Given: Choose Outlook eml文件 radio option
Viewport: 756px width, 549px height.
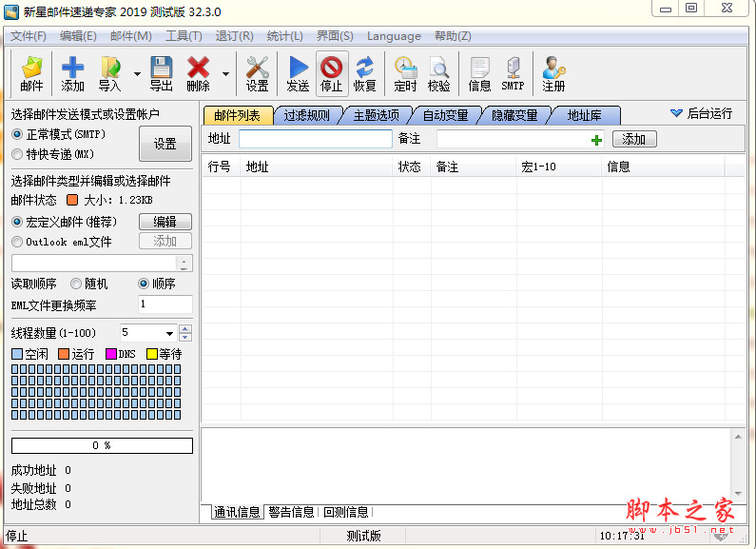Looking at the screenshot, I should tap(17, 242).
